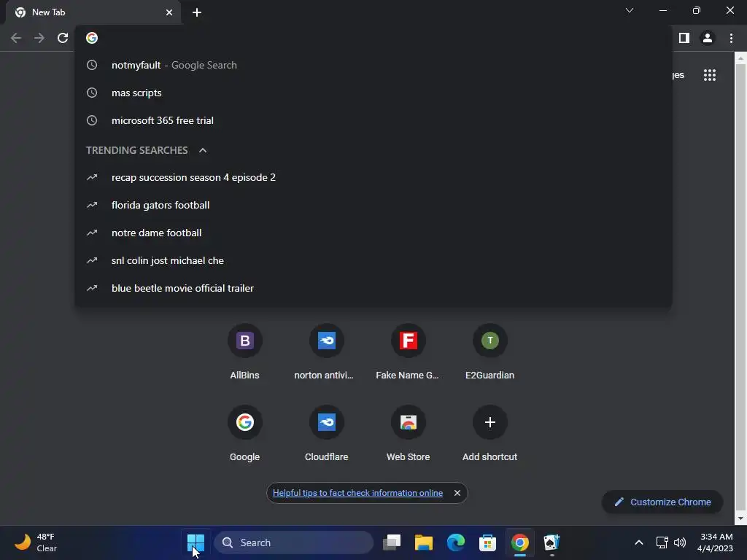The image size is (747, 560).
Task: Close the New Tab tab
Action: pos(169,12)
